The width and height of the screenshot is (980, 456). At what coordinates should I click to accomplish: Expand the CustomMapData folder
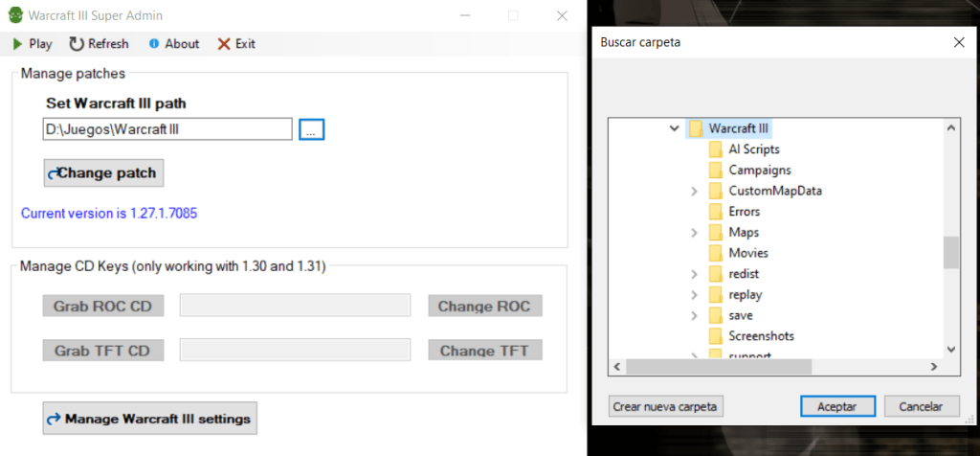694,192
